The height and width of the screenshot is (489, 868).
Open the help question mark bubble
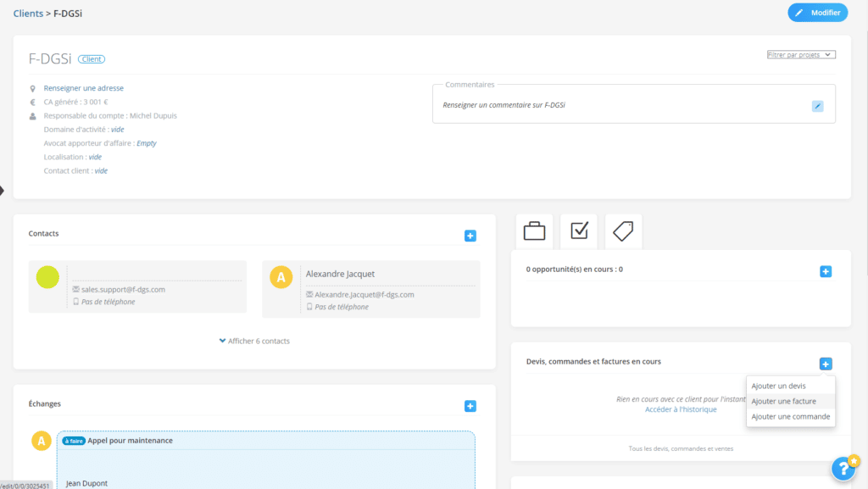click(842, 469)
